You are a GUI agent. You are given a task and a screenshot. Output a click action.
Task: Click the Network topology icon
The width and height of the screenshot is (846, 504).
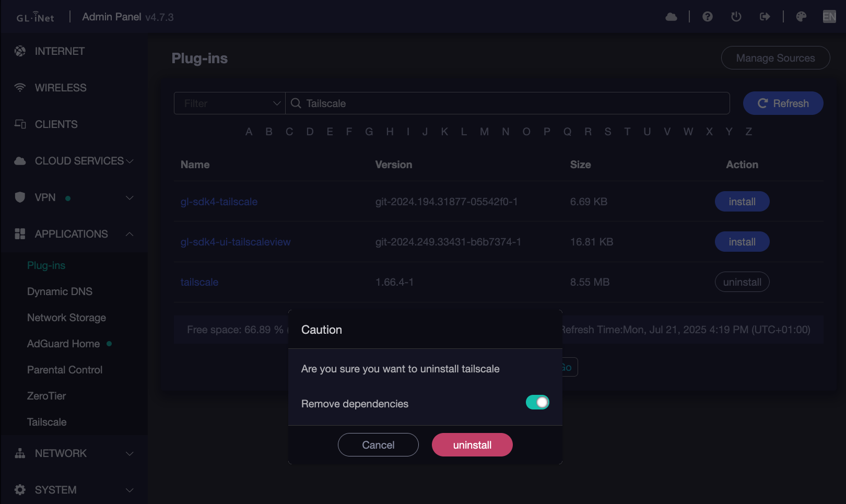(x=20, y=453)
